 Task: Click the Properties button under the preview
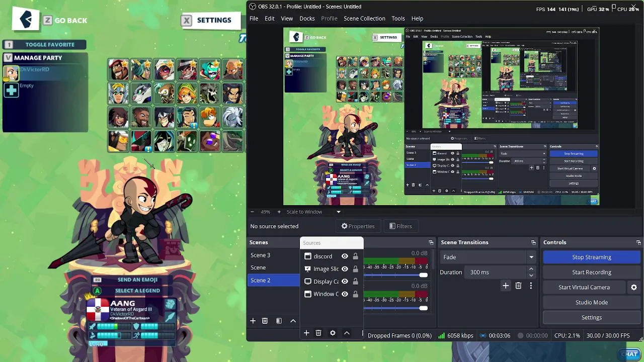(x=358, y=226)
